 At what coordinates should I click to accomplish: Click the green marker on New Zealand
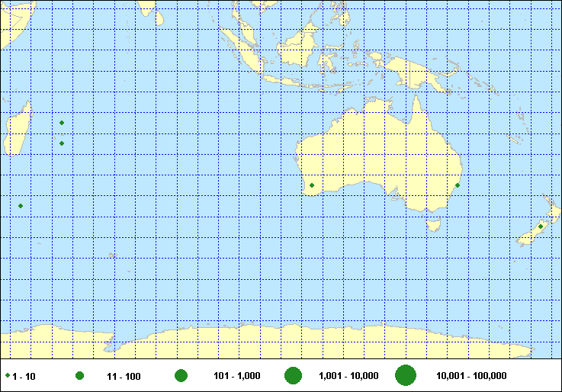coord(541,227)
